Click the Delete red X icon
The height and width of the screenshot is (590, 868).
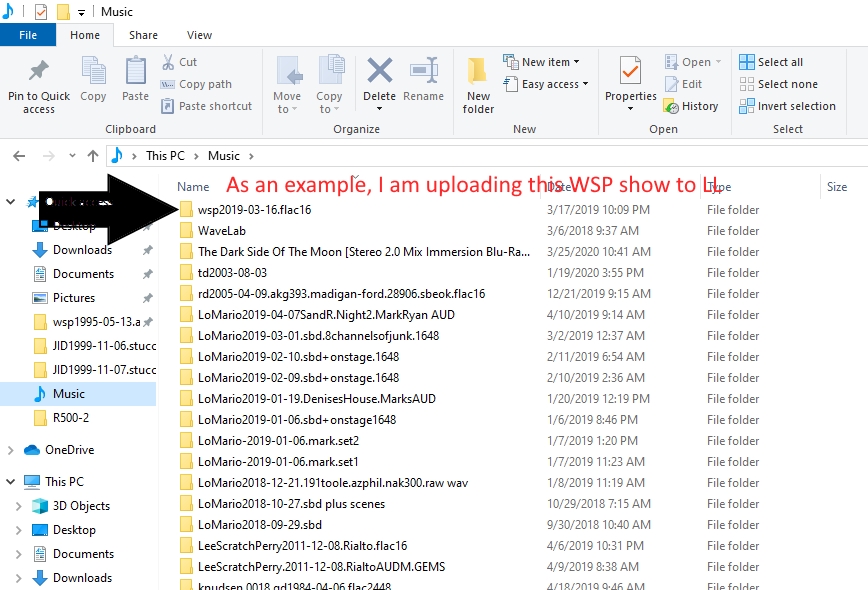(380, 71)
